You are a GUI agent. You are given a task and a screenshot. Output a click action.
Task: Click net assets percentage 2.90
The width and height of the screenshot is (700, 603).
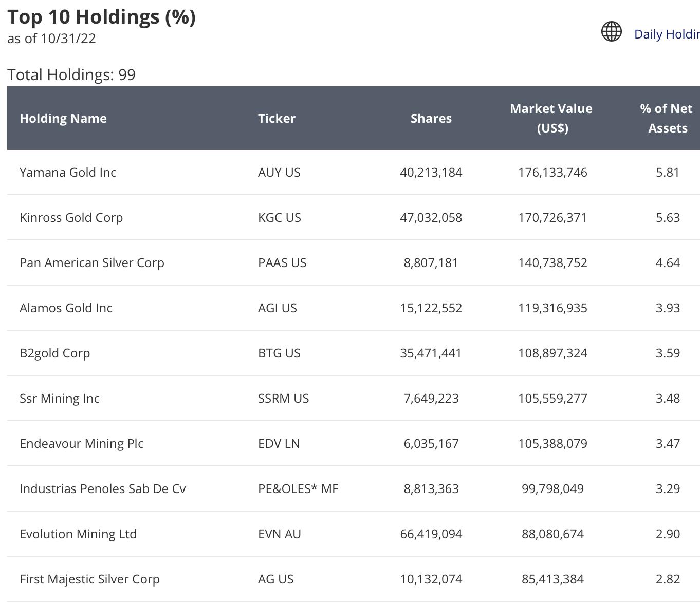tap(668, 534)
